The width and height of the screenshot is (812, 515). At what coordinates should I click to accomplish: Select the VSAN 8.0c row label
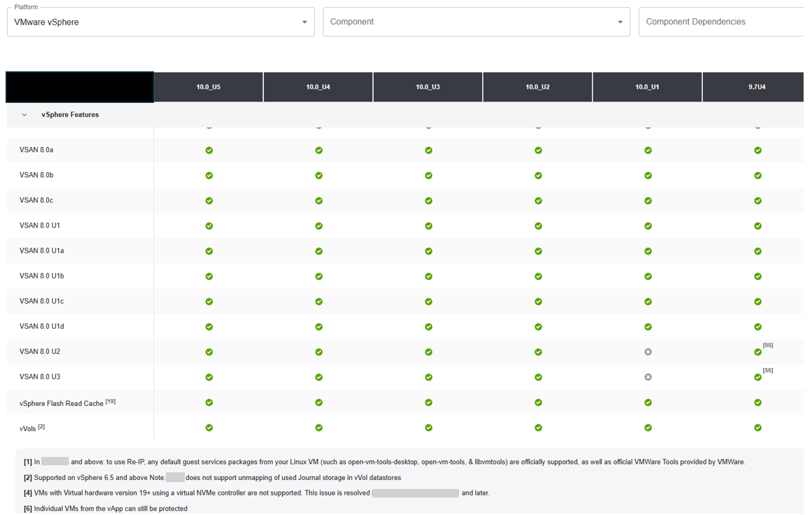click(x=36, y=200)
